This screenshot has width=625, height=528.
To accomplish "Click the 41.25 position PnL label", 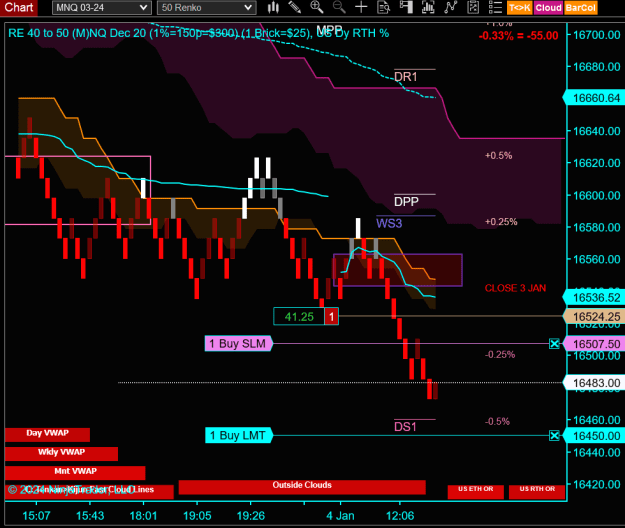I will coord(299,317).
